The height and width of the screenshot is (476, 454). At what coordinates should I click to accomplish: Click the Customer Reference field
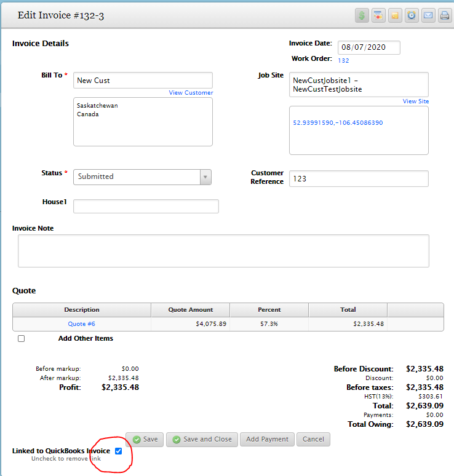pos(359,178)
